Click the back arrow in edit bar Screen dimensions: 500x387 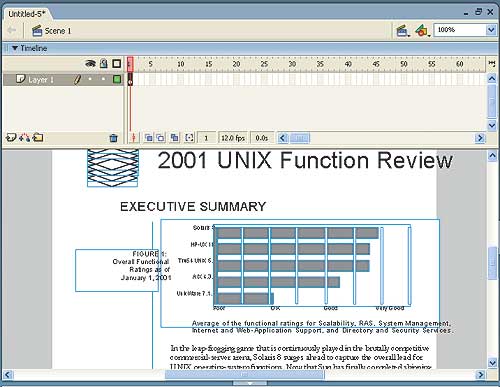12,30
